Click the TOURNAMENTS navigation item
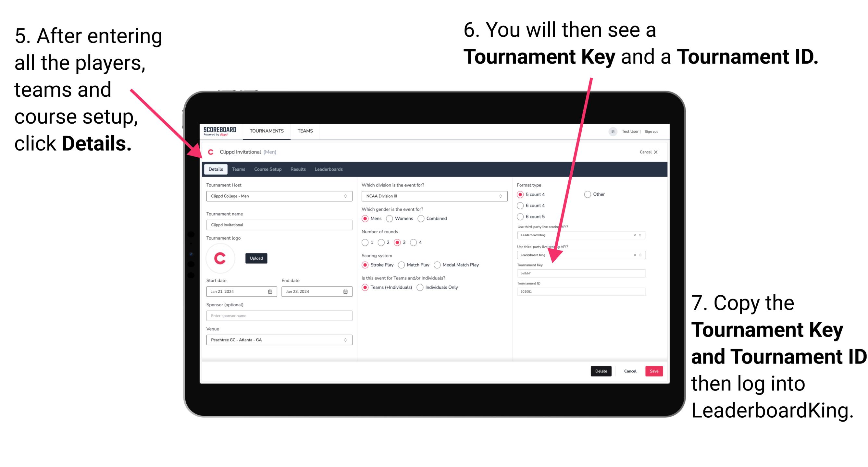868x467 pixels. coord(266,131)
